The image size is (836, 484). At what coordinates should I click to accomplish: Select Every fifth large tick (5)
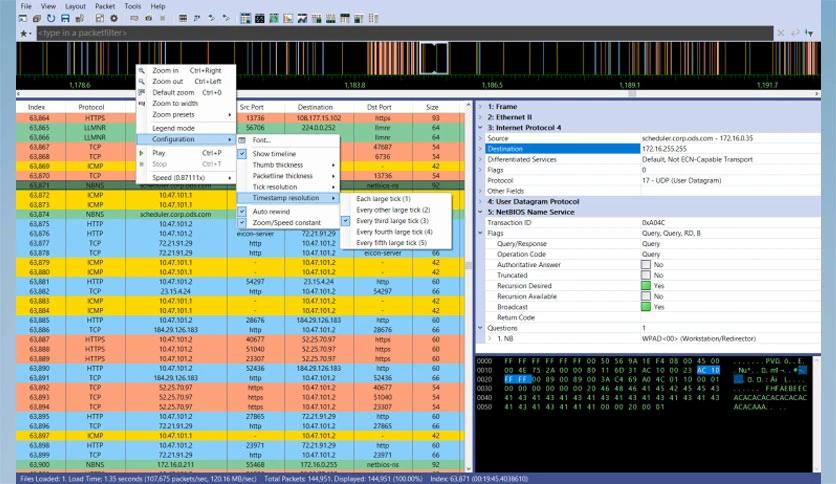point(396,243)
